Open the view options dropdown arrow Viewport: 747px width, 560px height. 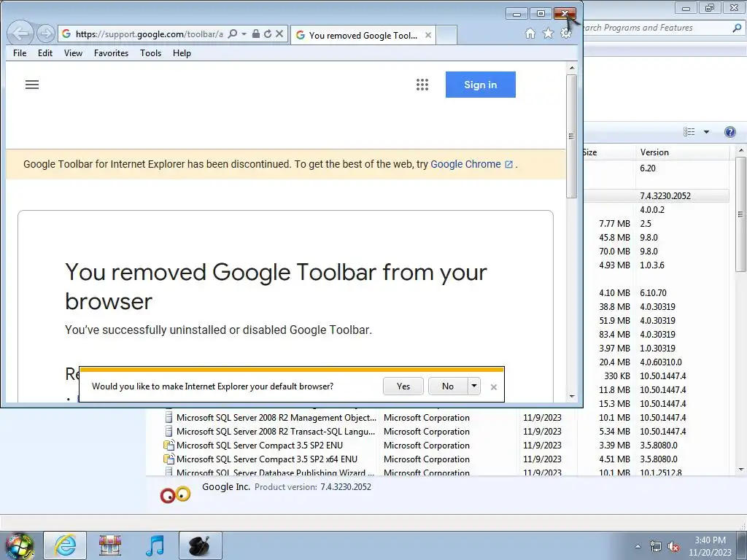point(706,132)
